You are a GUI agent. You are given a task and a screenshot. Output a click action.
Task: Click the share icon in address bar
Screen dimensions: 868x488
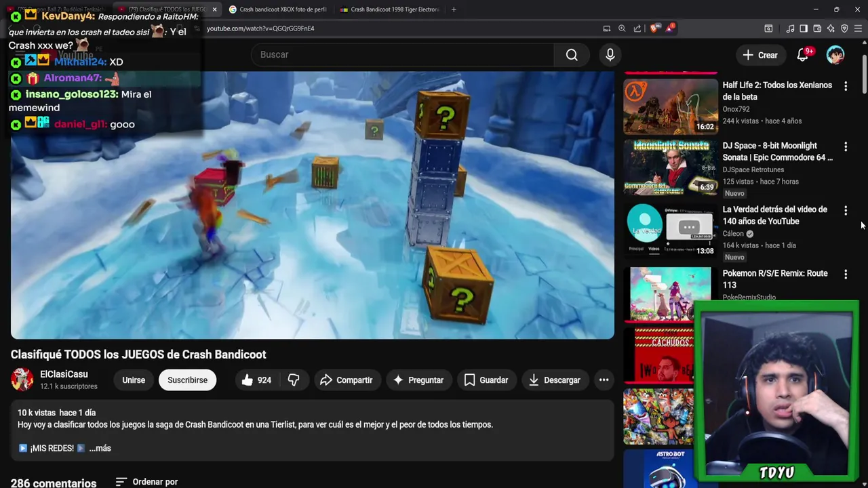tap(637, 28)
